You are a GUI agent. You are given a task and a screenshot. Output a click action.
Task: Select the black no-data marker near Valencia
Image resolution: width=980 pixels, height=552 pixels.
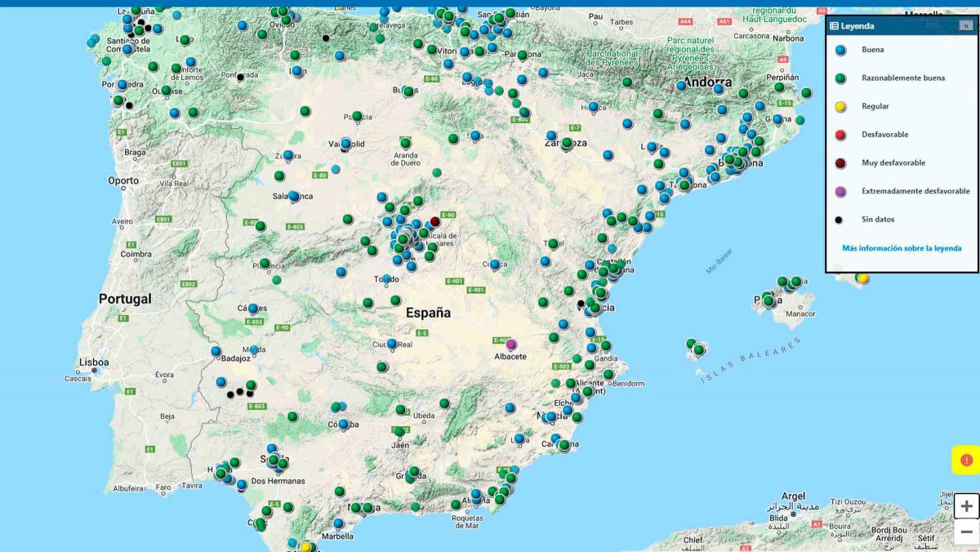(581, 304)
